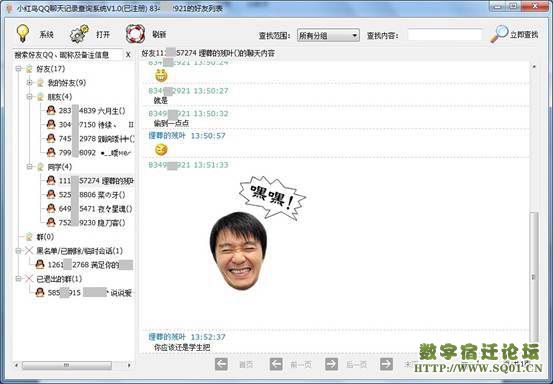The height and width of the screenshot is (384, 553).
Task: Click the chat title starting with 好友11
Action: click(208, 54)
